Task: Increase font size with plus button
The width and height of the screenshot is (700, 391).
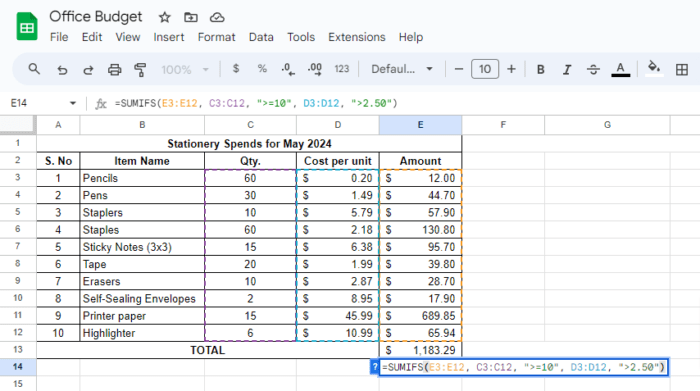Action: click(x=511, y=69)
